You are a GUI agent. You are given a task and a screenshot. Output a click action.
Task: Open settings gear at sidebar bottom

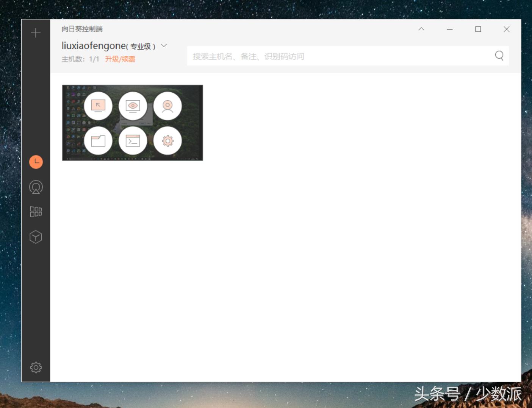coord(36,367)
